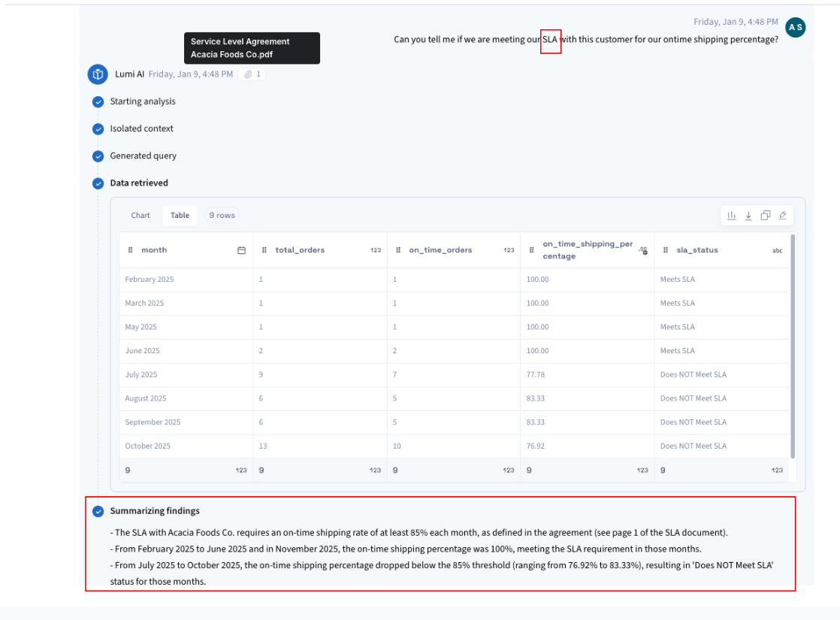Click the 9 rows badge
Image resolution: width=840 pixels, height=620 pixels.
coord(222,216)
